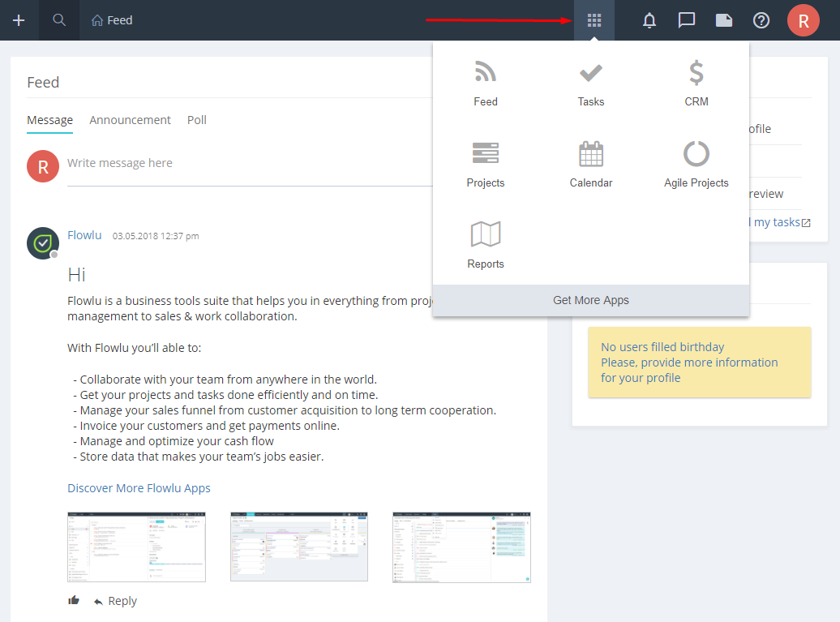Open the search magnifier
This screenshot has height=622, width=840.
click(59, 20)
